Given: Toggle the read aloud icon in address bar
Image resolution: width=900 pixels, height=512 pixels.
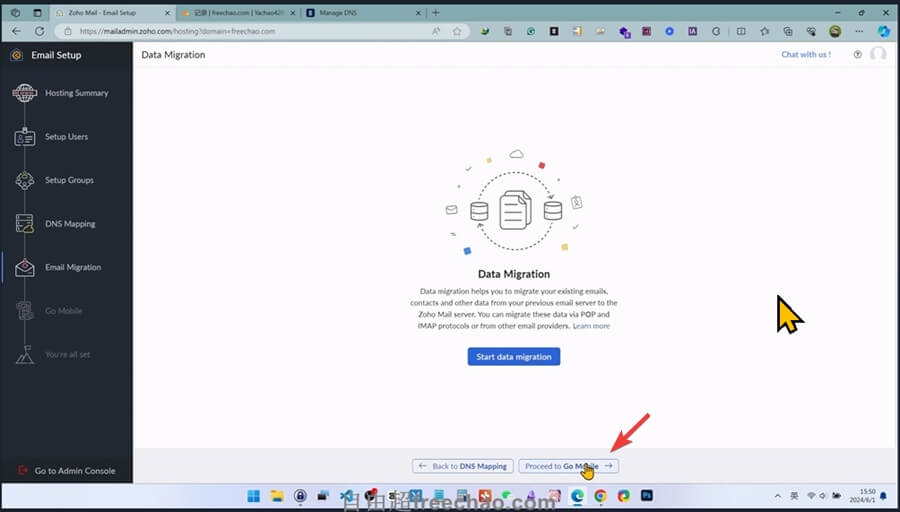Looking at the screenshot, I should coord(436,32).
